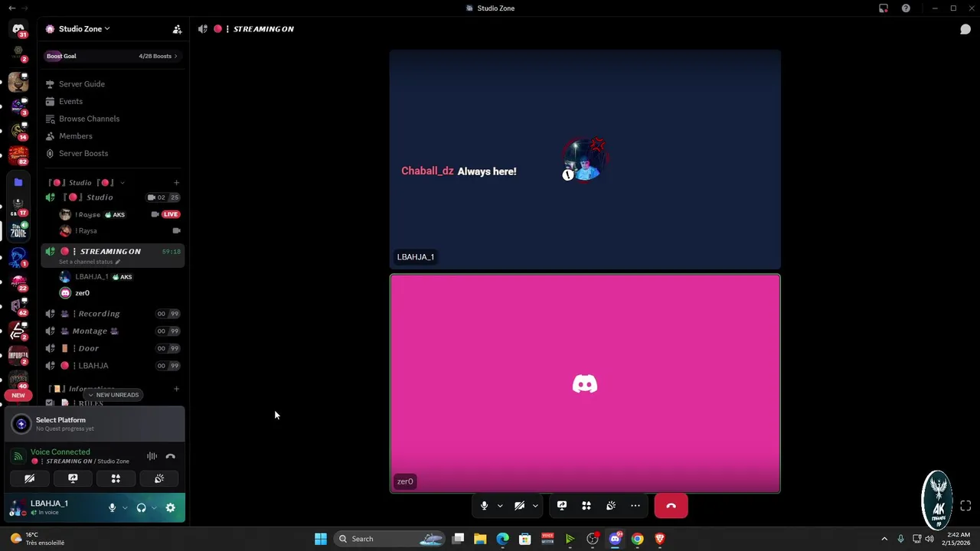980x551 pixels.
Task: Turn on camera in the call toolbar
Action: tap(519, 506)
